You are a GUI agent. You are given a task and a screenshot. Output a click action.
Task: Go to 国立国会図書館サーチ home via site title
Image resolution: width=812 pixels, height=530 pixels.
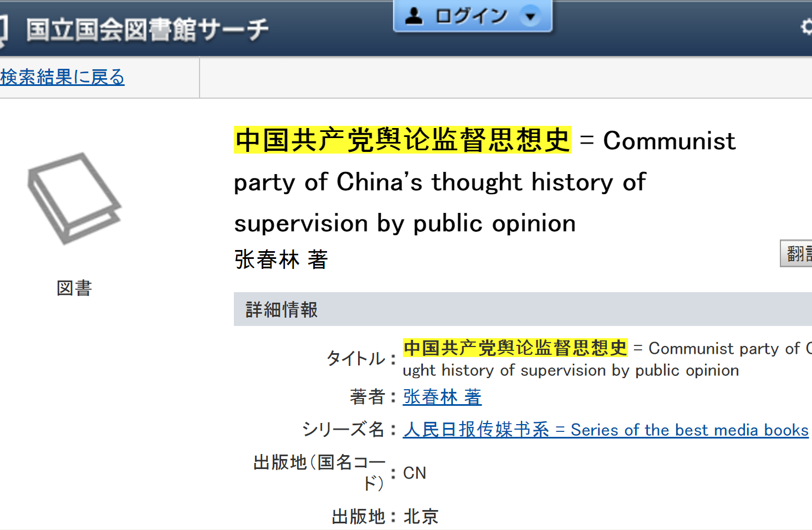147,30
